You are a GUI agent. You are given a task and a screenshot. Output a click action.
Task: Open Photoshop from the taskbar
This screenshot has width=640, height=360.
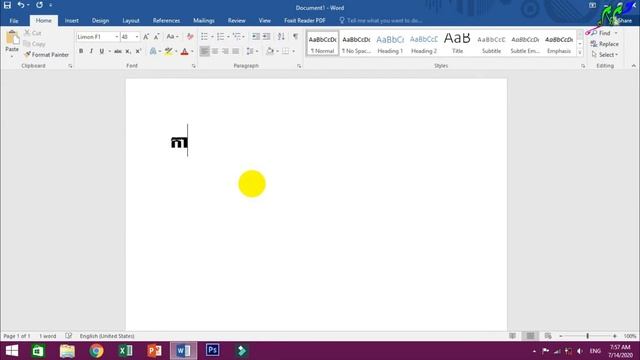[x=212, y=351]
